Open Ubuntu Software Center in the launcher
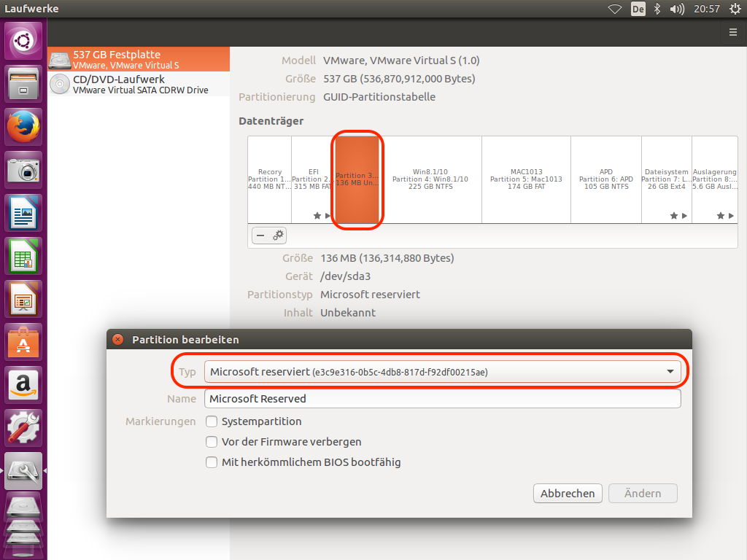The image size is (747, 560). 23,342
